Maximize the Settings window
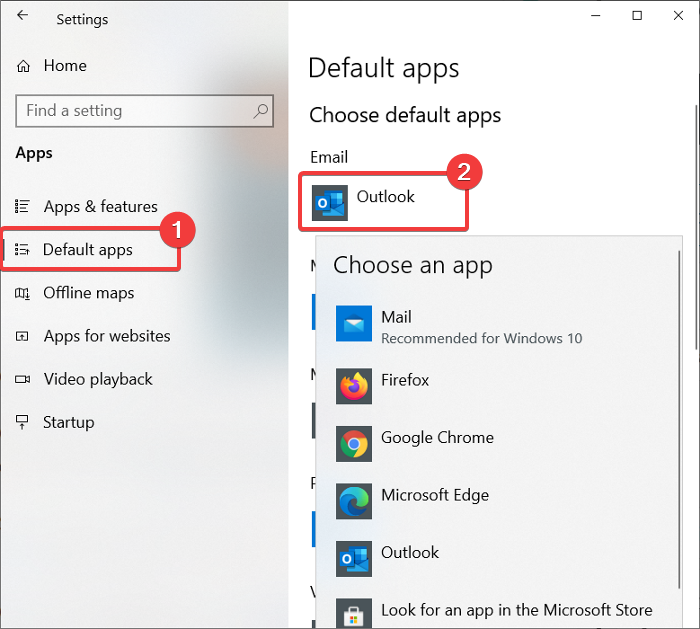This screenshot has width=700, height=629. 637,16
